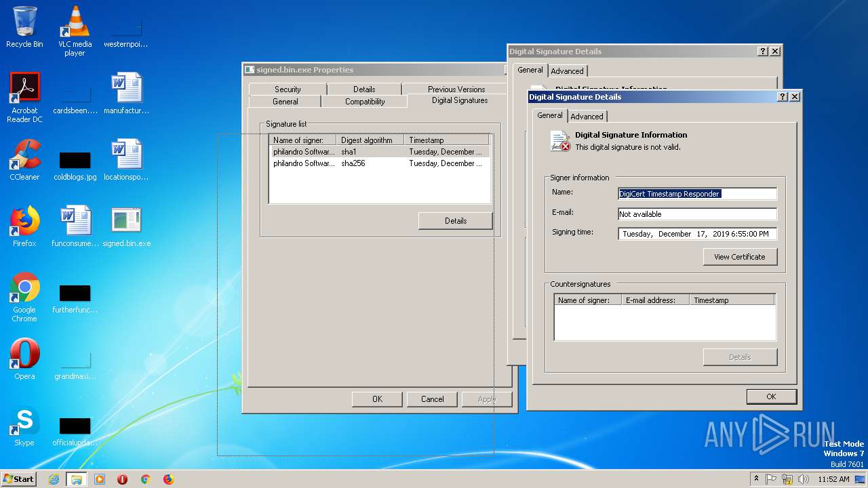868x488 pixels.
Task: Click the Chrome taskbar icon
Action: pos(145,479)
